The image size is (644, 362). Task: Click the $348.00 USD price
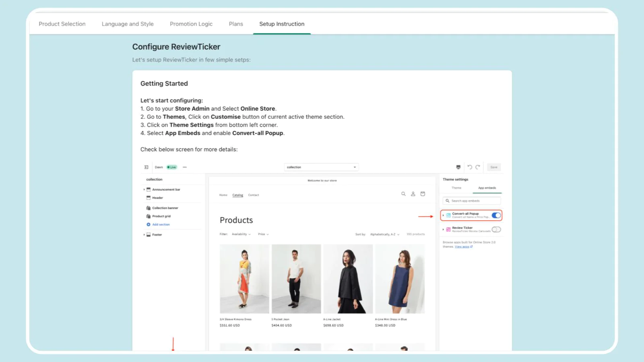(385, 325)
